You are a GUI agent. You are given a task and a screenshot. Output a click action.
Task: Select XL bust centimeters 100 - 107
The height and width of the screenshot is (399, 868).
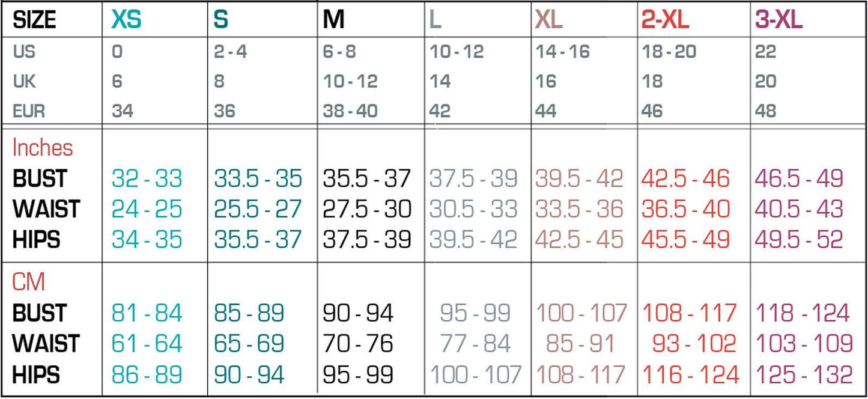[x=581, y=313]
